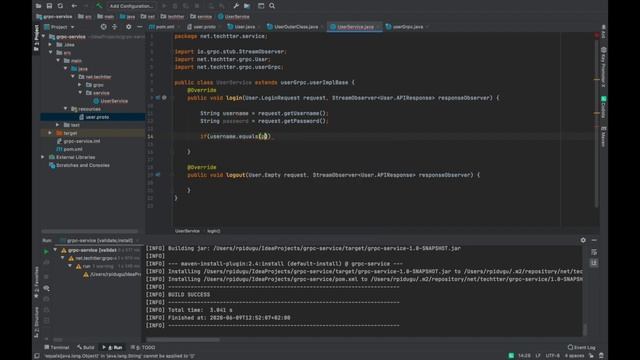The height and width of the screenshot is (360, 640).
Task: Click the Save All toolbar icon
Action: tap(49, 6)
